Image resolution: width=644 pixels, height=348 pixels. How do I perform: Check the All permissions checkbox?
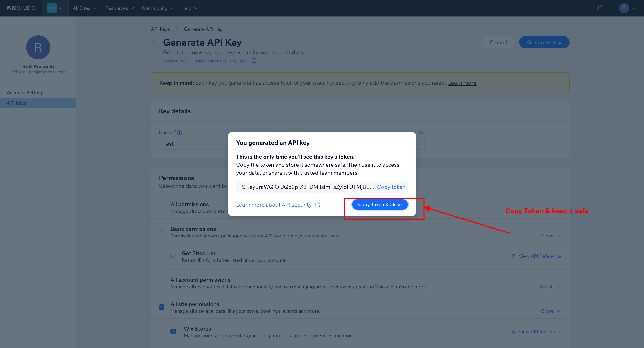pos(162,207)
